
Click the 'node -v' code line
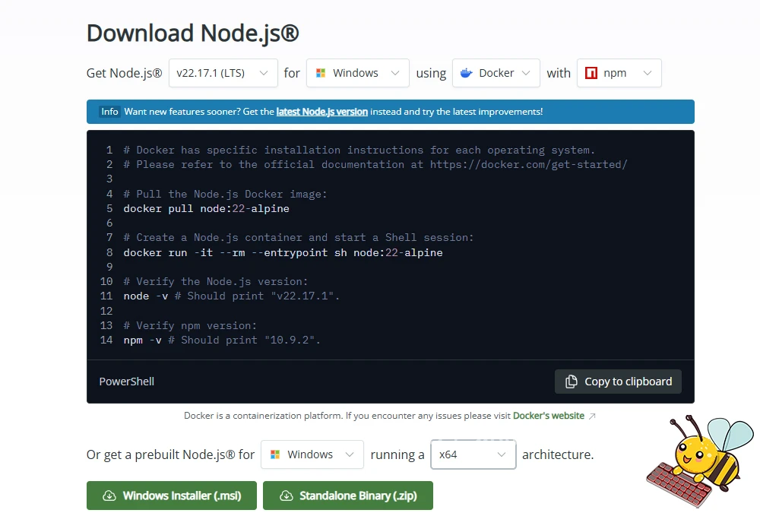pos(232,296)
